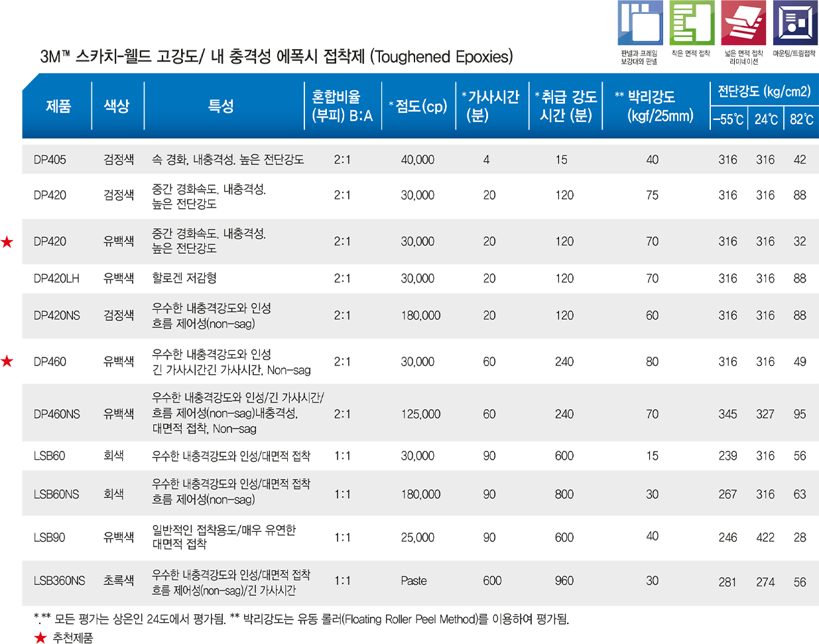Click the 가사시간 (분) column header
The image size is (819, 644).
[491, 106]
